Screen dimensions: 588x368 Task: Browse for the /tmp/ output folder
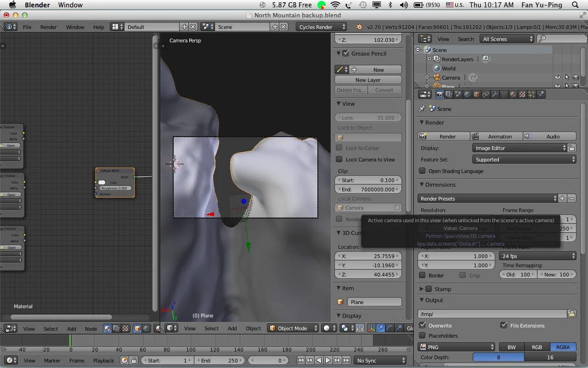click(x=571, y=314)
